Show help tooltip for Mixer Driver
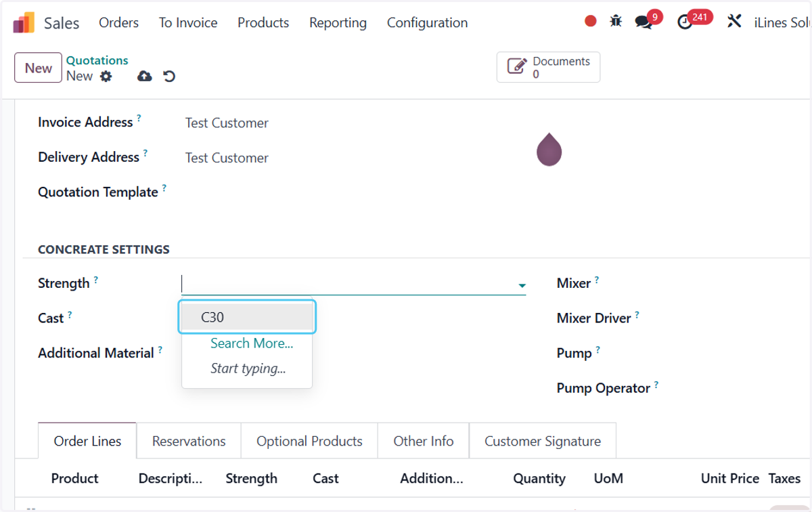Image resolution: width=812 pixels, height=512 pixels. 637,314
